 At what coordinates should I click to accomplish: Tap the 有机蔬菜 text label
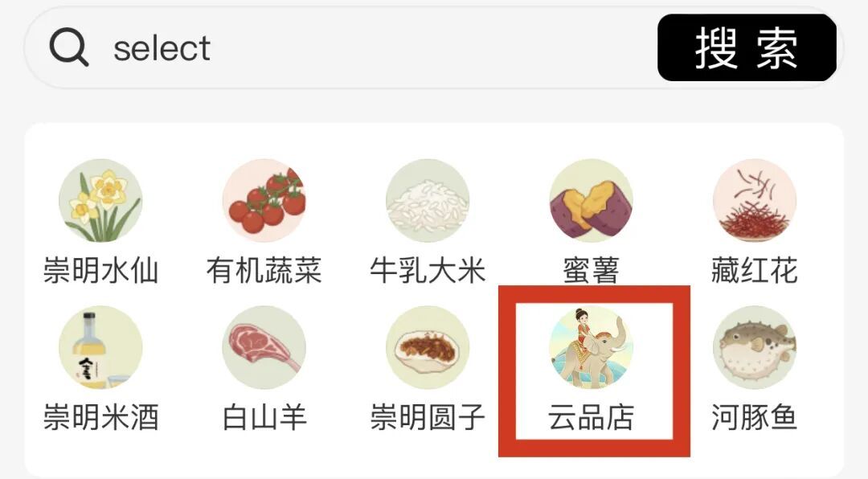pyautogui.click(x=264, y=270)
